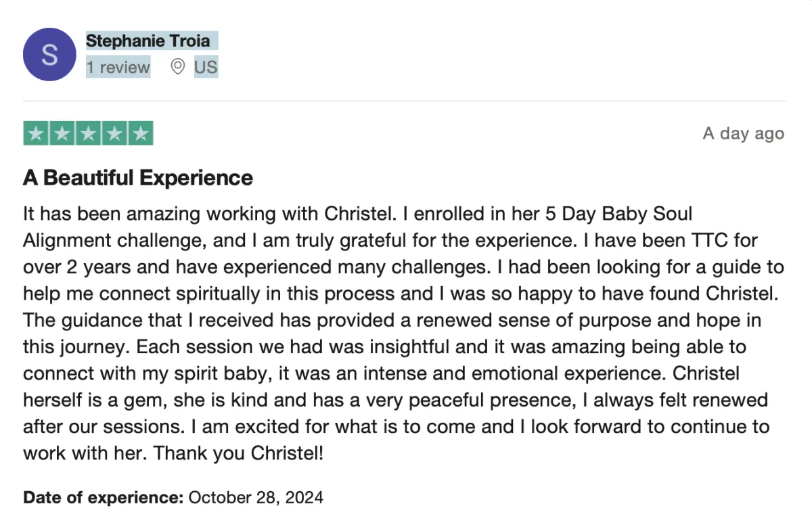Image resolution: width=812 pixels, height=525 pixels.
Task: Click the Date of experience label
Action: point(104,498)
